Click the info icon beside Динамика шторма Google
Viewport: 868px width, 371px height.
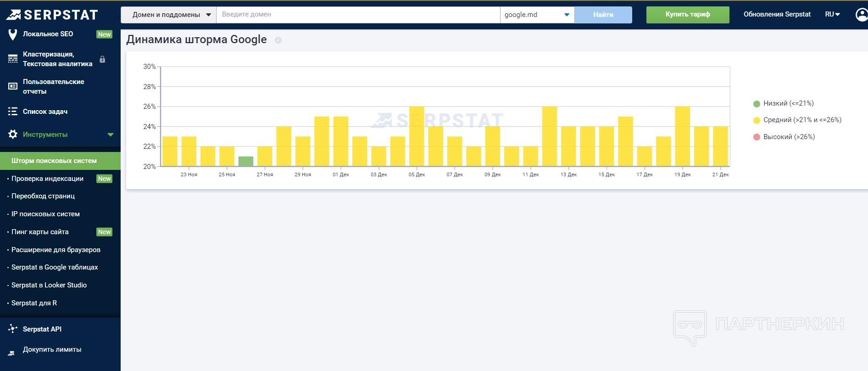tap(278, 40)
